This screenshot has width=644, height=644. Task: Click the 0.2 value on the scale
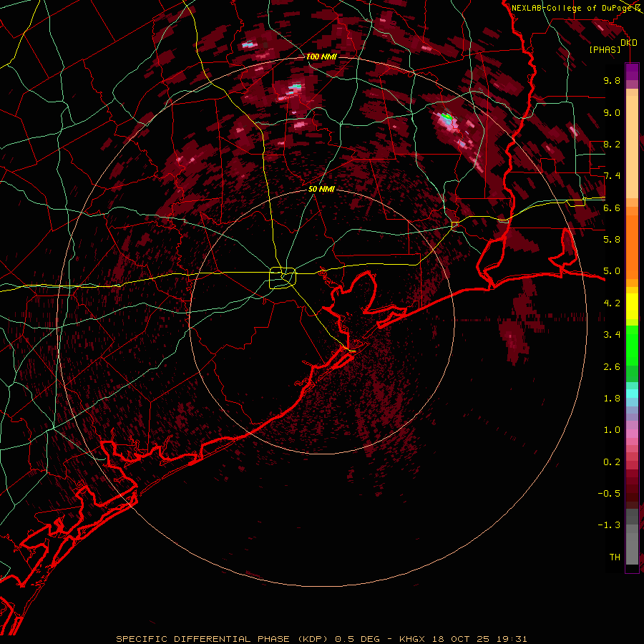click(612, 462)
